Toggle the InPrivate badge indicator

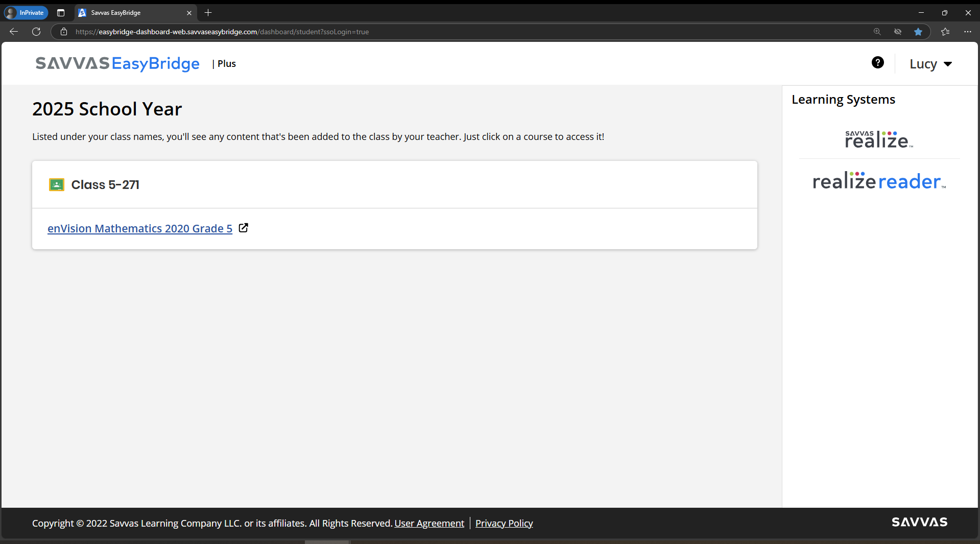pyautogui.click(x=26, y=12)
